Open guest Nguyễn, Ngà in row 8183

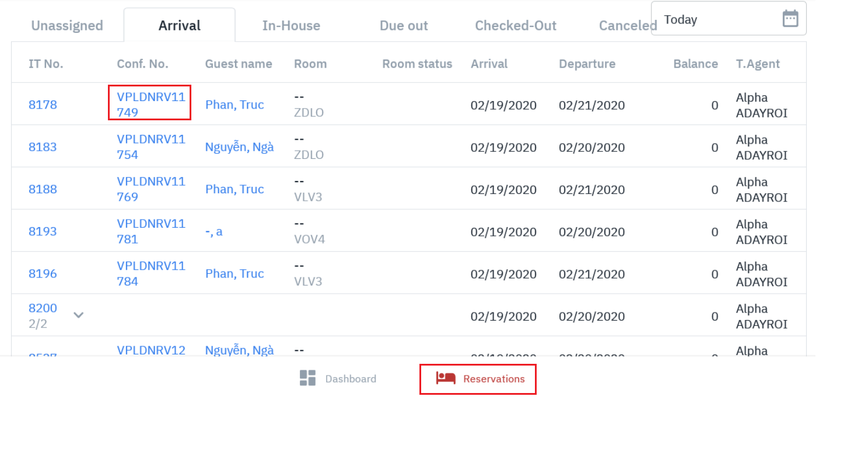239,147
